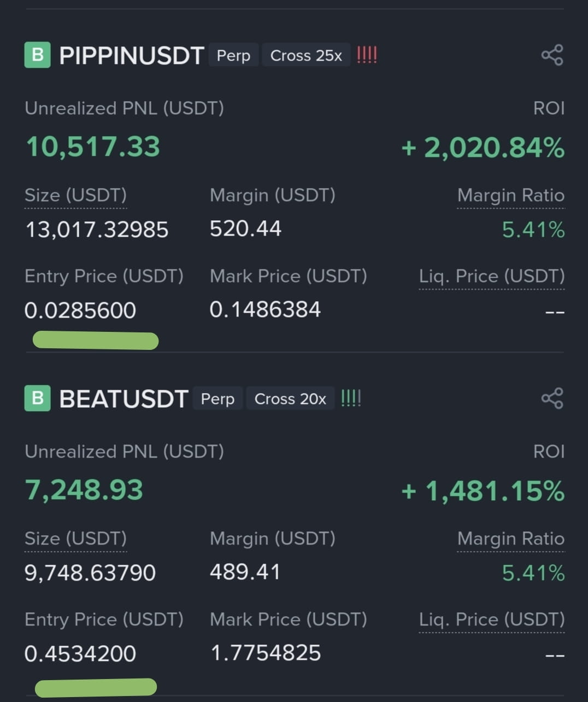
Task: Share the BEATUSDT position
Action: (x=552, y=399)
